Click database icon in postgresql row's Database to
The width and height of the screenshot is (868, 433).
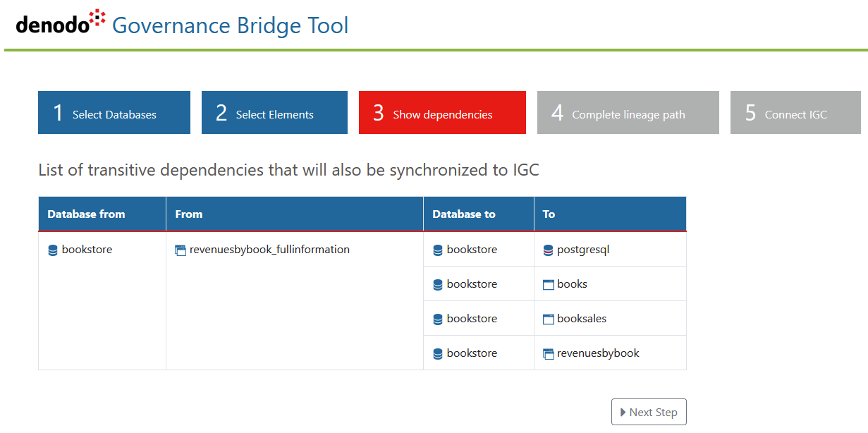[x=438, y=250]
